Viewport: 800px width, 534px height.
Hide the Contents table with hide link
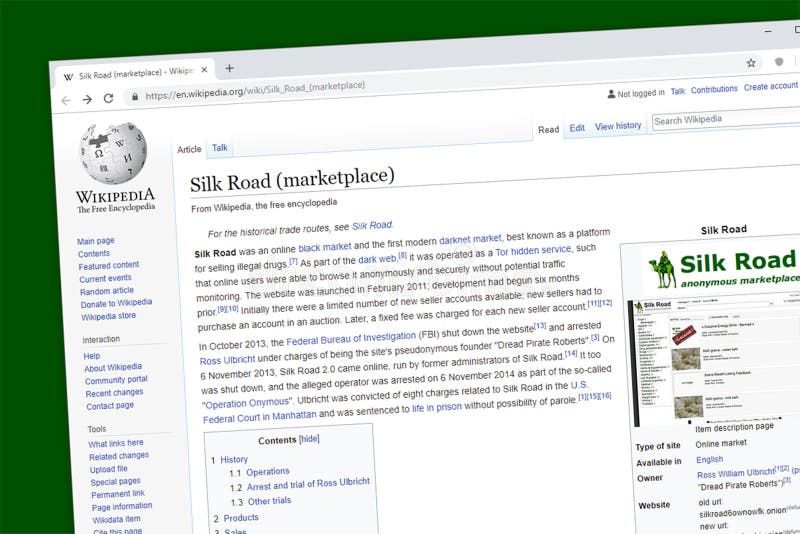[309, 439]
